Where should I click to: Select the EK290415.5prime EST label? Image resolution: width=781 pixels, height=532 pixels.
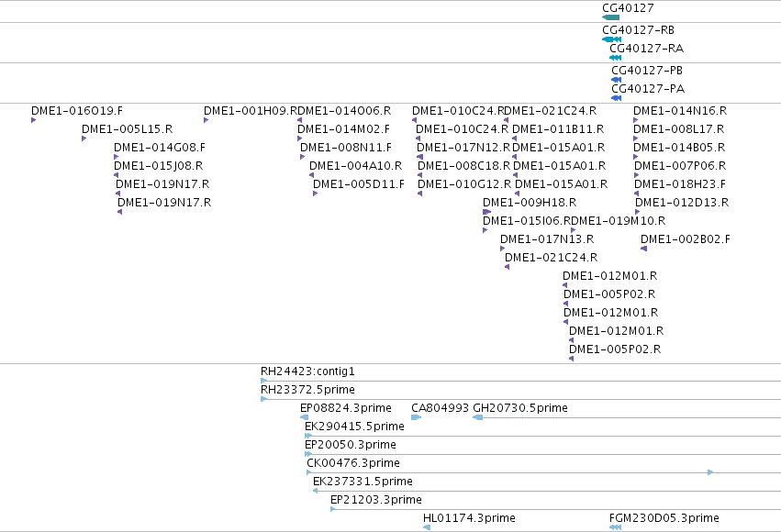pos(354,426)
